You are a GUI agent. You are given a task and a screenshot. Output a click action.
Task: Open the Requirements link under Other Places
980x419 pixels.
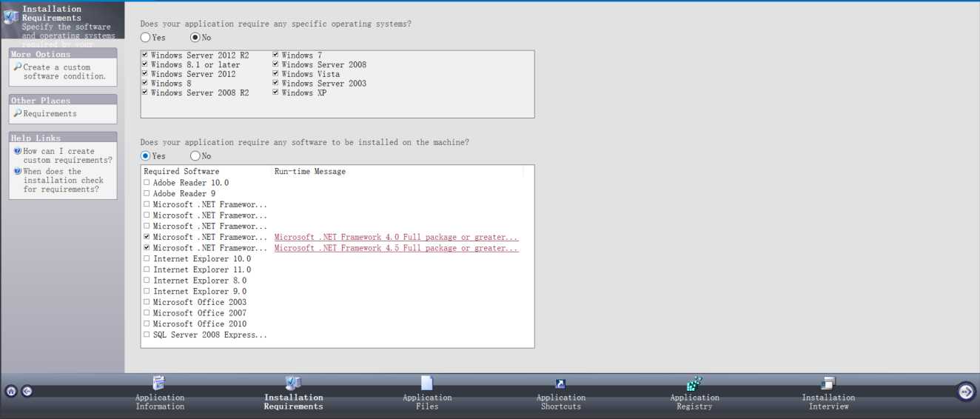click(x=50, y=114)
